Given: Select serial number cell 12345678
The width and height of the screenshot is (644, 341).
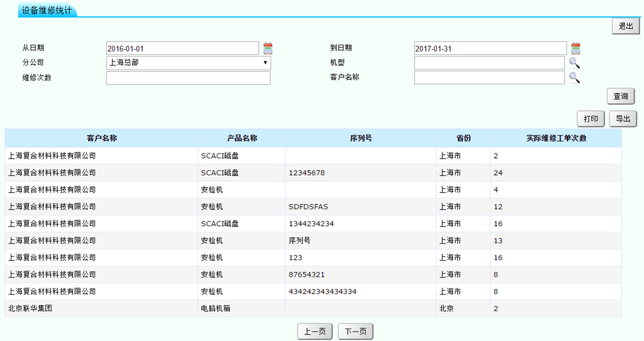Looking at the screenshot, I should pyautogui.click(x=361, y=173).
